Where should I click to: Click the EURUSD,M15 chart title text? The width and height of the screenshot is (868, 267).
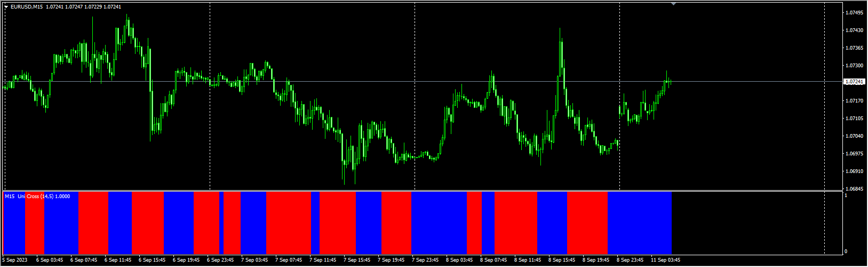27,7
